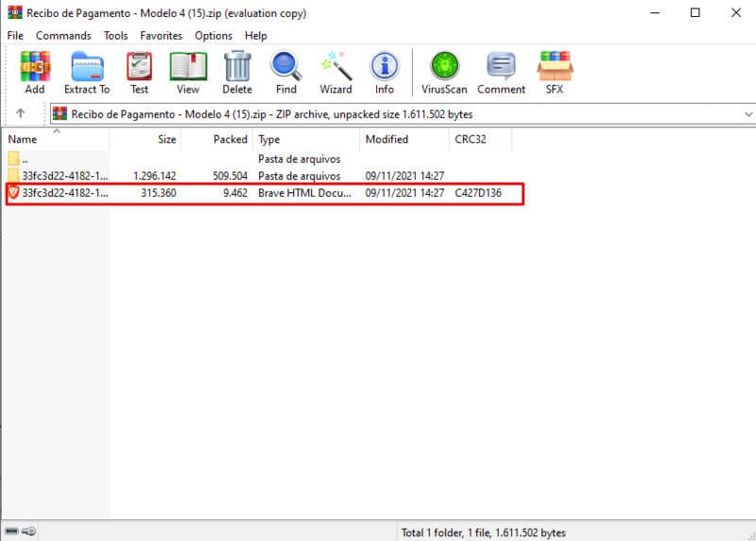Open the File menu
The image size is (756, 541).
[x=15, y=36]
